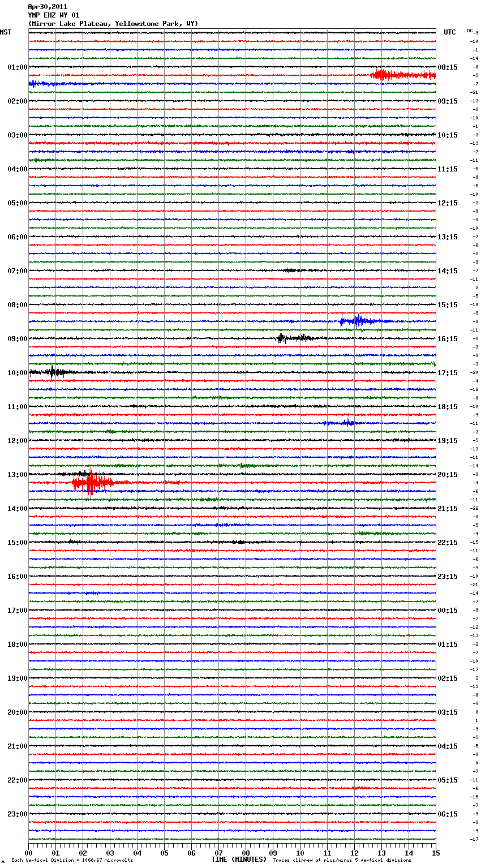Screen dimensions: 481x868
Task: Click the Mirror Lake Plateau location caption
Action: [113, 24]
